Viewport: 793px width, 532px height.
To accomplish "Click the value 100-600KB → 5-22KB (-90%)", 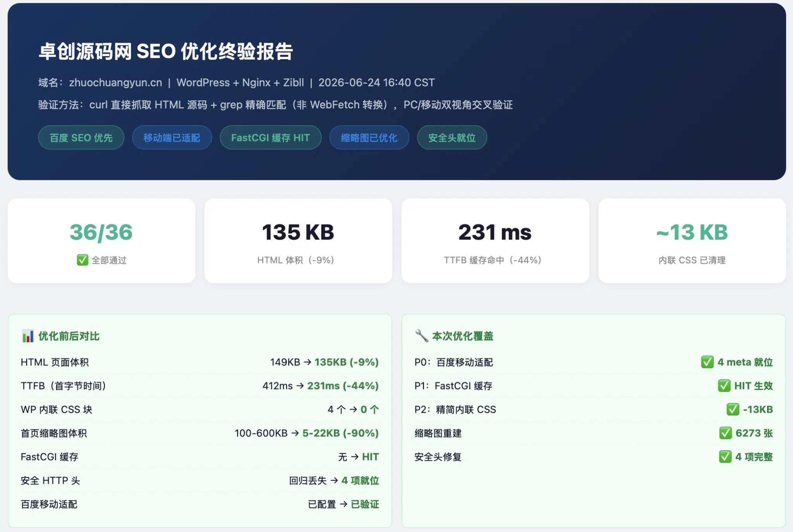I will 307,433.
